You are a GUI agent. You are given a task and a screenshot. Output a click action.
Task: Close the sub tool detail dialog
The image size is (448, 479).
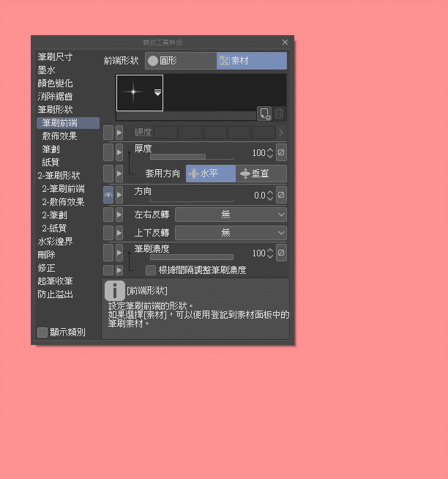click(x=285, y=42)
